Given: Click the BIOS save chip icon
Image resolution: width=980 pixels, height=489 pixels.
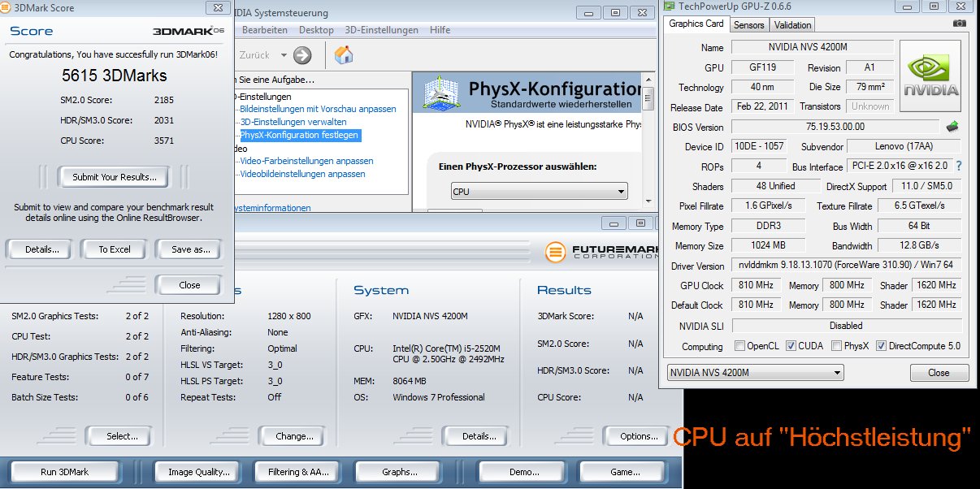Looking at the screenshot, I should pyautogui.click(x=952, y=127).
